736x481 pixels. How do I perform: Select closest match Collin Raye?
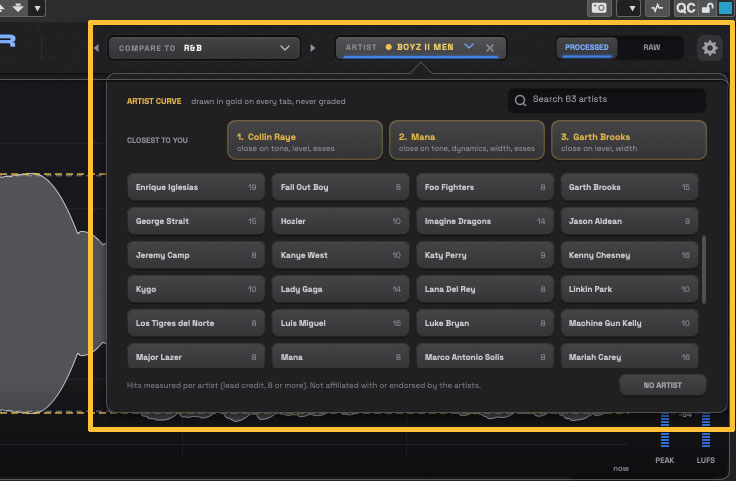click(305, 140)
